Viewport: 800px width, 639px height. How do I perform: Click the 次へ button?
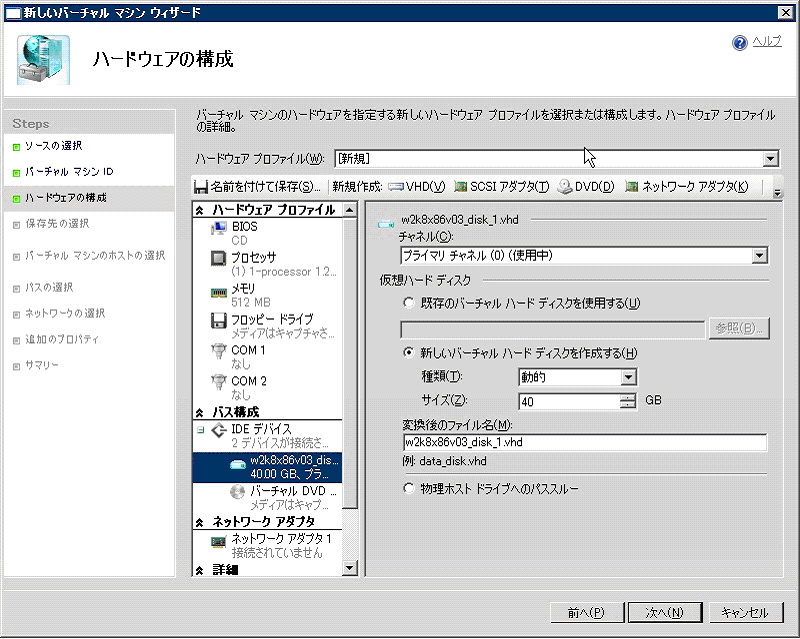click(663, 612)
